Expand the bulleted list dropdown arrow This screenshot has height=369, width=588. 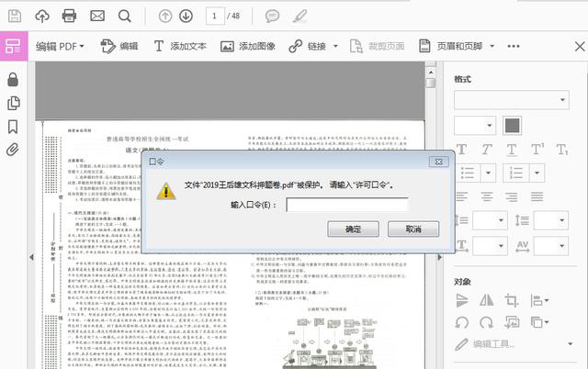coord(488,173)
